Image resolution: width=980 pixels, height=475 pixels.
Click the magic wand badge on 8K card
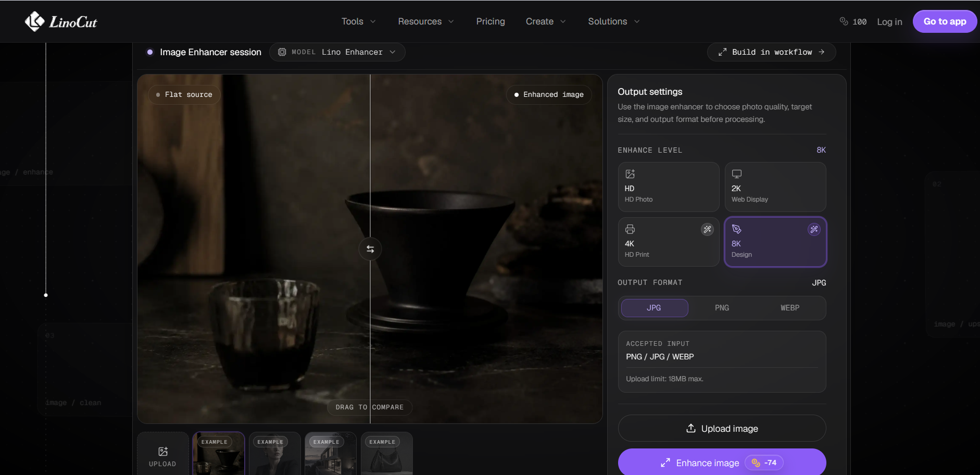814,229
